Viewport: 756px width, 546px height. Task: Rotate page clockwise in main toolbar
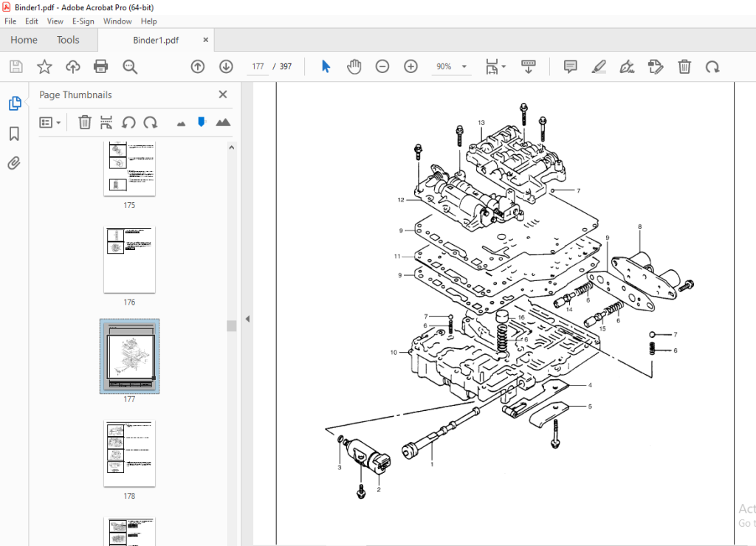pos(712,66)
